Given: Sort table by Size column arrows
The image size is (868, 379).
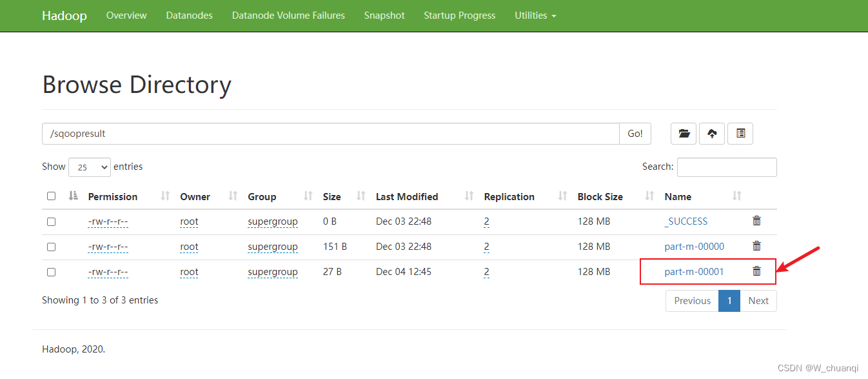Looking at the screenshot, I should [x=361, y=196].
